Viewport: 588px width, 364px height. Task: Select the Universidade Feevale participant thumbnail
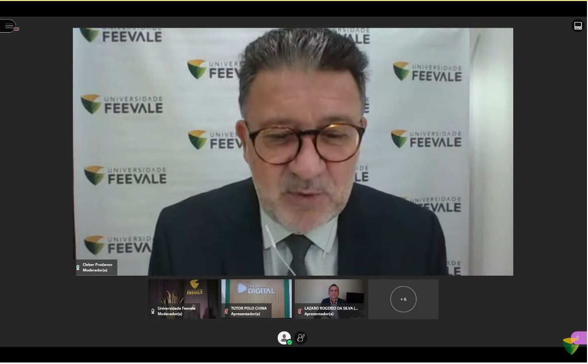[x=183, y=299]
